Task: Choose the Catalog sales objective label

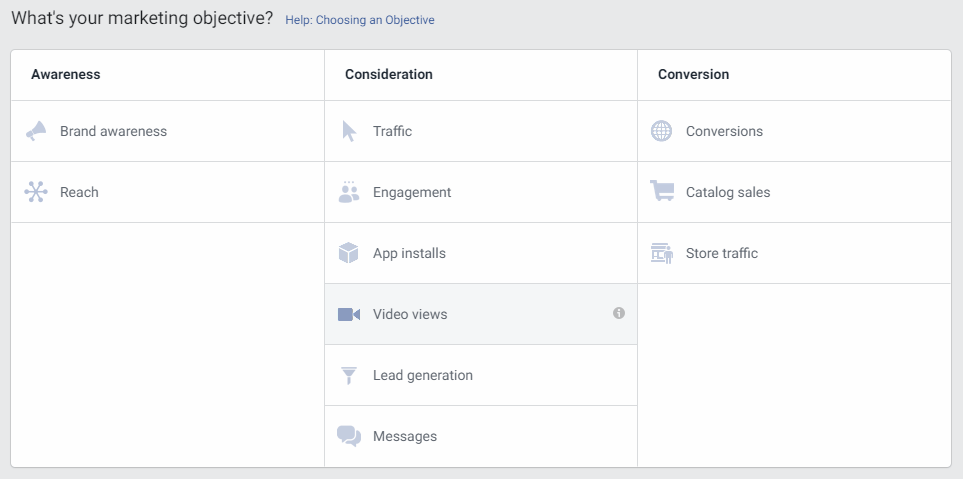Action: (x=728, y=192)
